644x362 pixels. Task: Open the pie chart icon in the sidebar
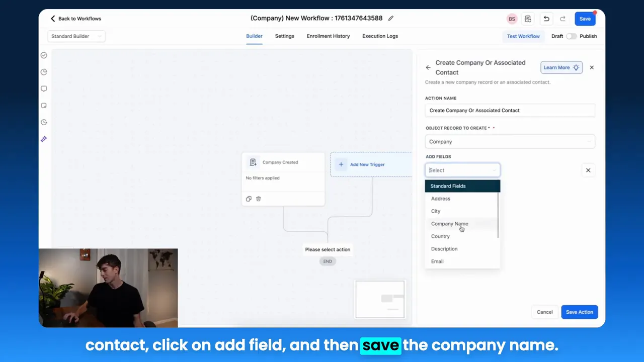44,72
